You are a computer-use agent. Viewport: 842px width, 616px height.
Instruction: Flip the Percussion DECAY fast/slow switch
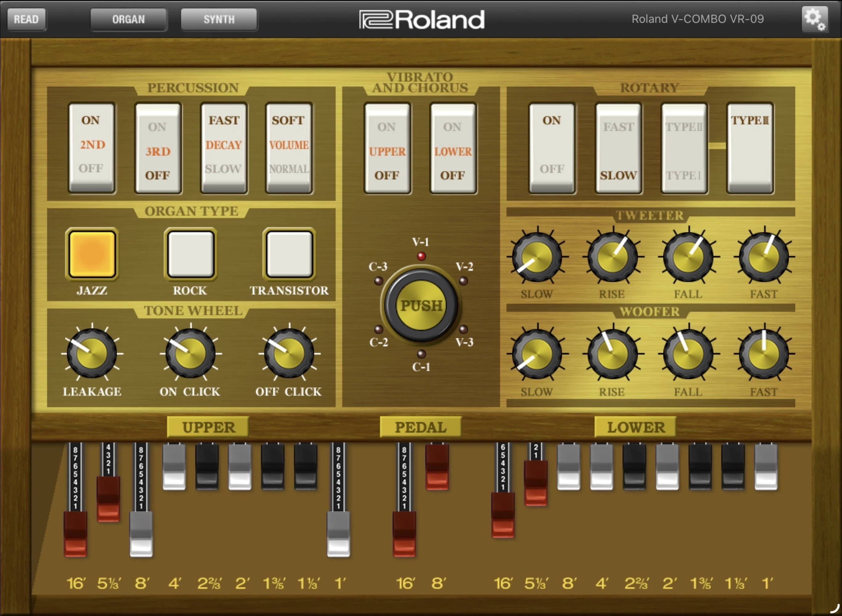click(x=224, y=148)
